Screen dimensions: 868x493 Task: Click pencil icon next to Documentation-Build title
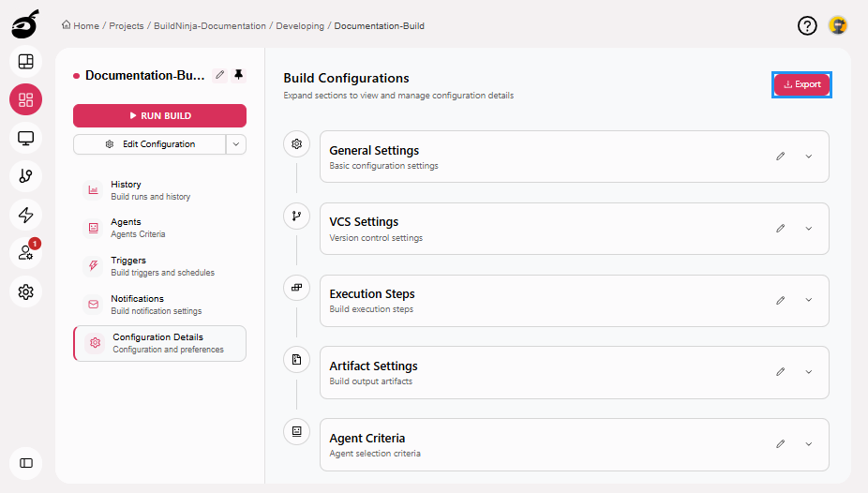(219, 75)
